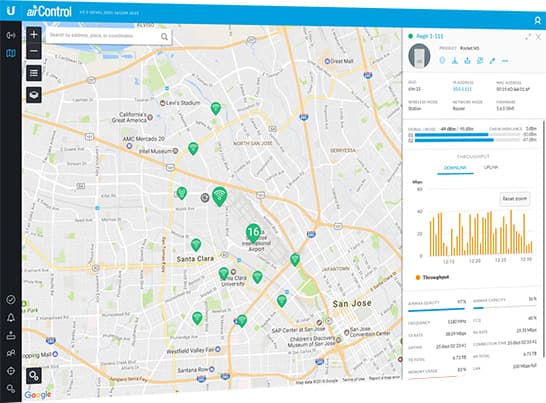546x403 pixels.
Task: Click the cluster marker labeled 16
Action: tap(254, 232)
